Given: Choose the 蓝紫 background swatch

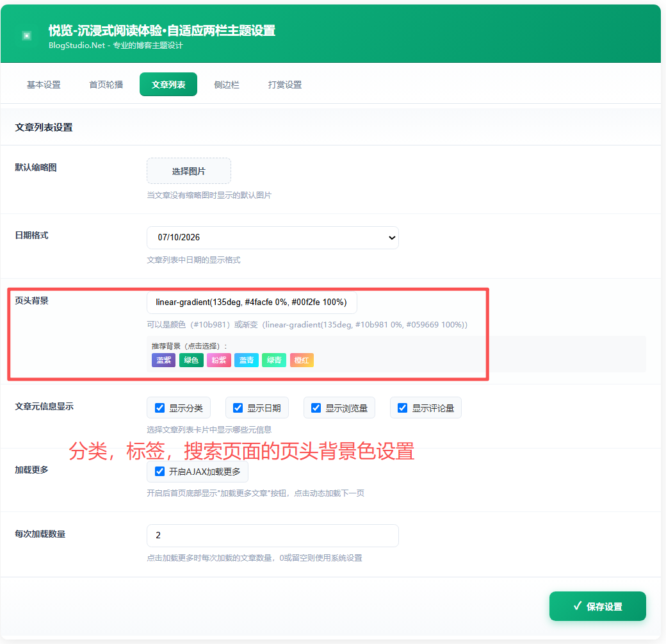Looking at the screenshot, I should [x=163, y=360].
